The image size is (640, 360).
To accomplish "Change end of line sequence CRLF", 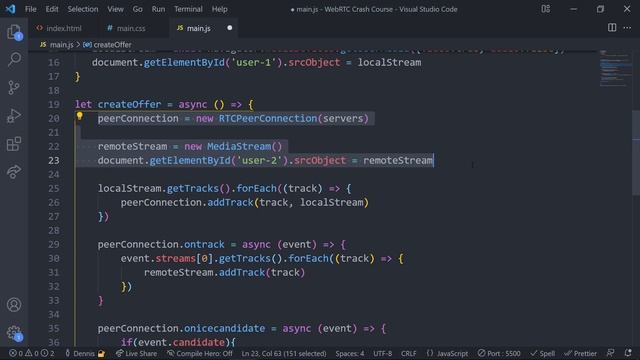I will click(x=409, y=353).
